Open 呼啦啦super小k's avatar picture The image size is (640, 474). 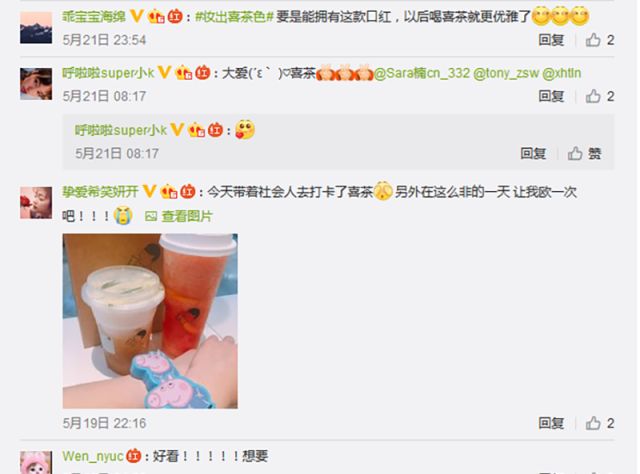pos(36,84)
